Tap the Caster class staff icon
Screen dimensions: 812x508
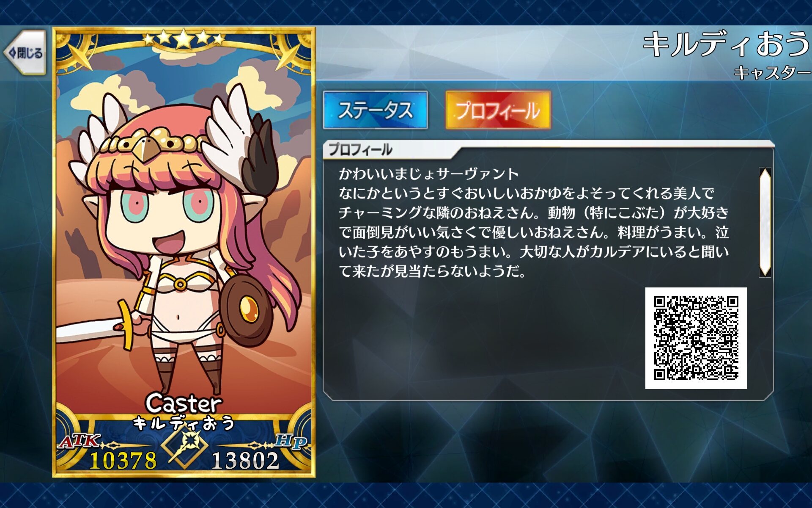pos(185,447)
